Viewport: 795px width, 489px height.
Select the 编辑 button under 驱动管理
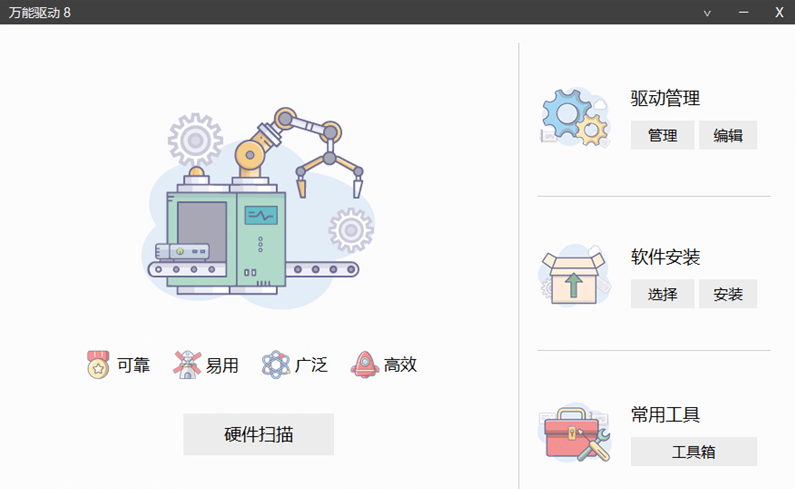pyautogui.click(x=728, y=135)
